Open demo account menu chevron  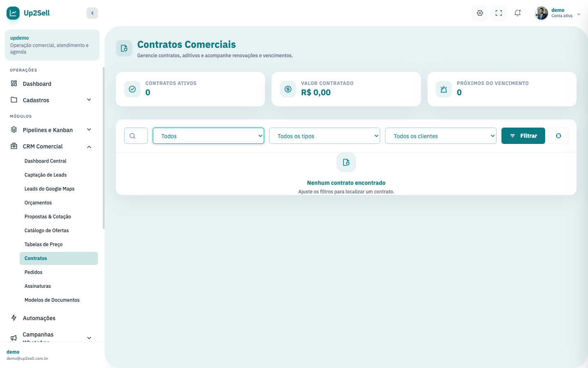click(579, 14)
